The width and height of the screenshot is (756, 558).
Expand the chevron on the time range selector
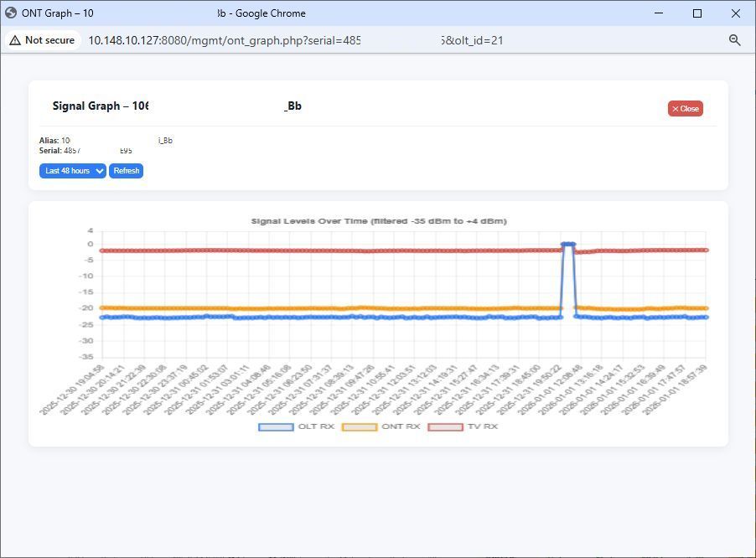point(100,170)
